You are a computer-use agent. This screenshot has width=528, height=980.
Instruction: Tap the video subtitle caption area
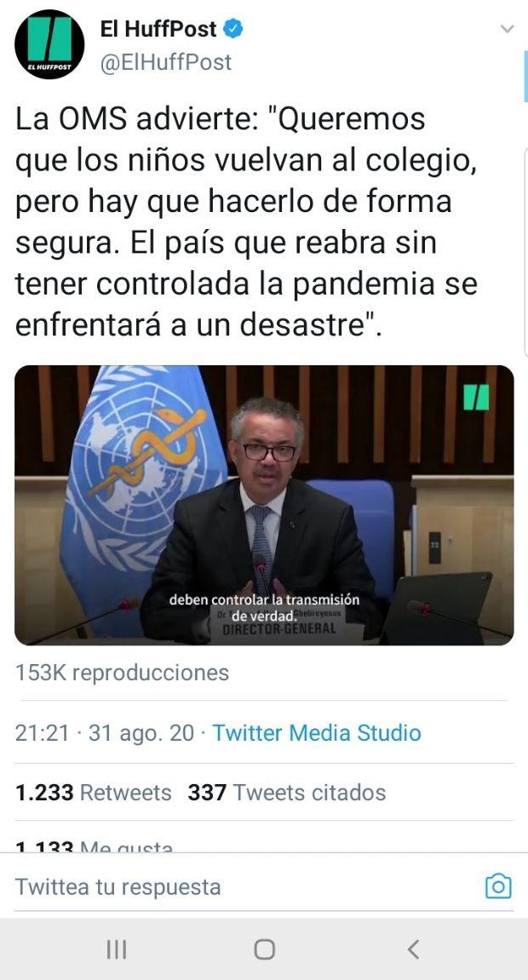pyautogui.click(x=264, y=608)
